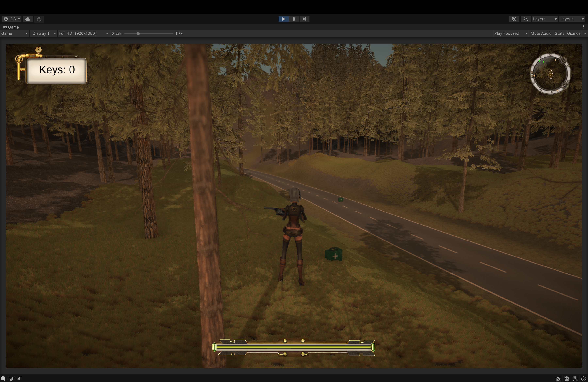Click the background tasks checkmark icon
This screenshot has width=588, height=382.
[584, 379]
